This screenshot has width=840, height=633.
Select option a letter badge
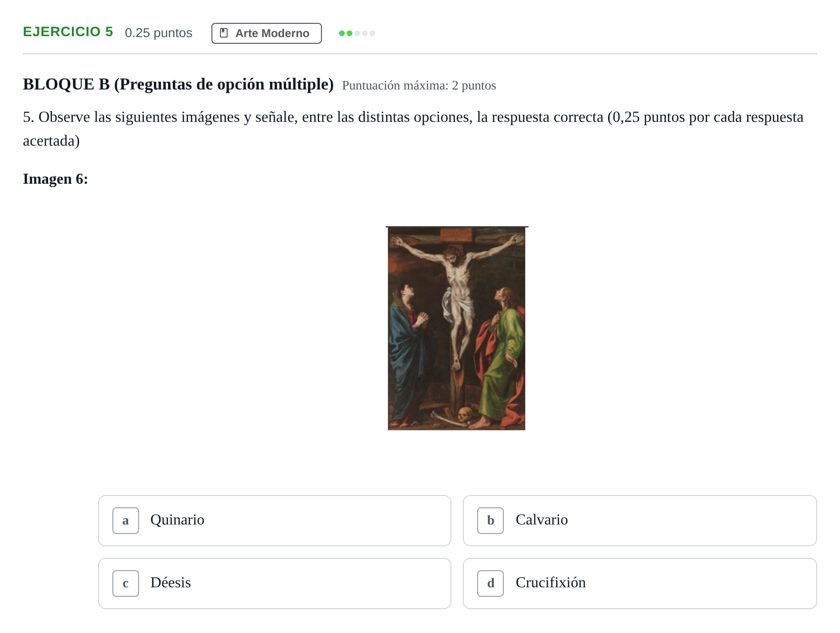point(126,521)
